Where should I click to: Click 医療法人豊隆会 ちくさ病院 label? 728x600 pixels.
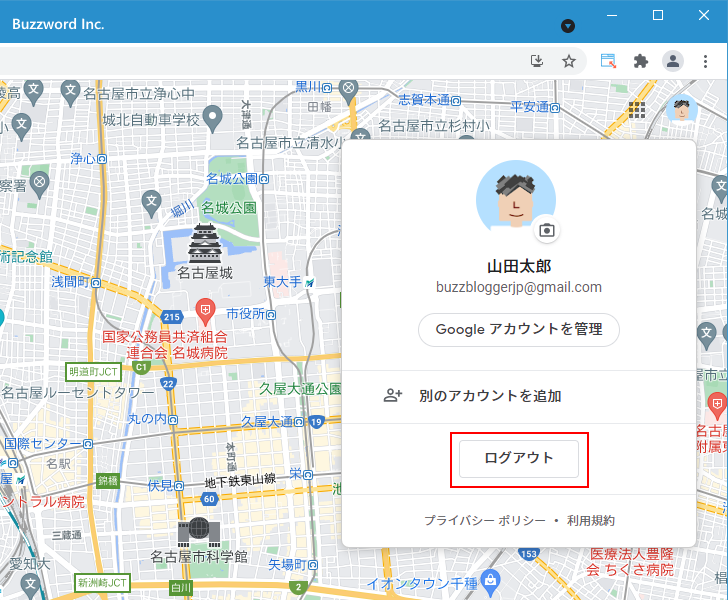click(630, 562)
